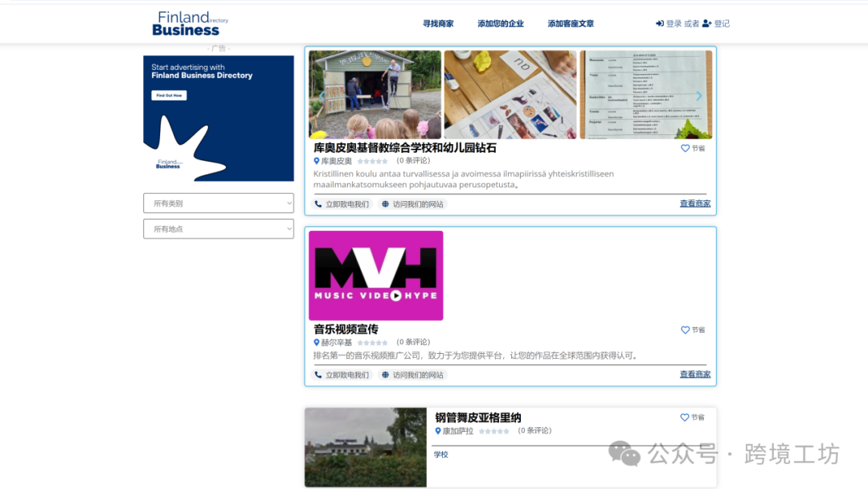Click the location pin icon next to 赫尔辛基
The image size is (868, 489).
(x=316, y=342)
